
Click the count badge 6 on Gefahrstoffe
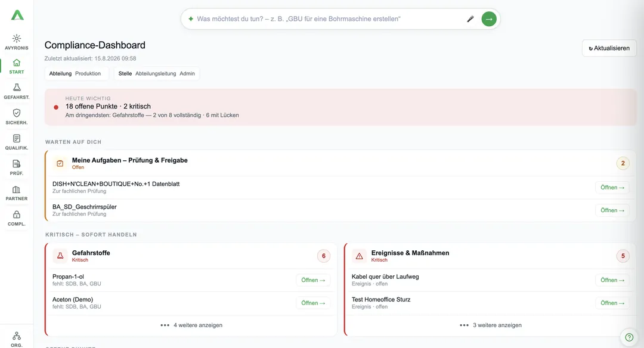coord(324,256)
